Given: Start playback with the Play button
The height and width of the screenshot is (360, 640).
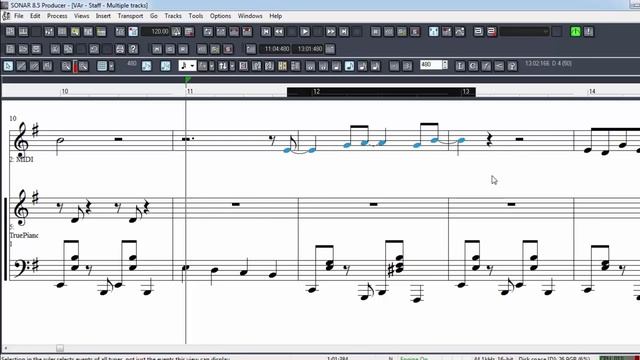Looking at the screenshot, I should (305, 31).
